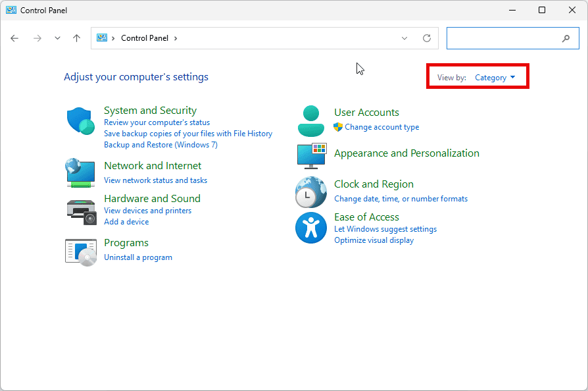Open the Network and Internet globe icon
588x391 pixels.
point(80,172)
